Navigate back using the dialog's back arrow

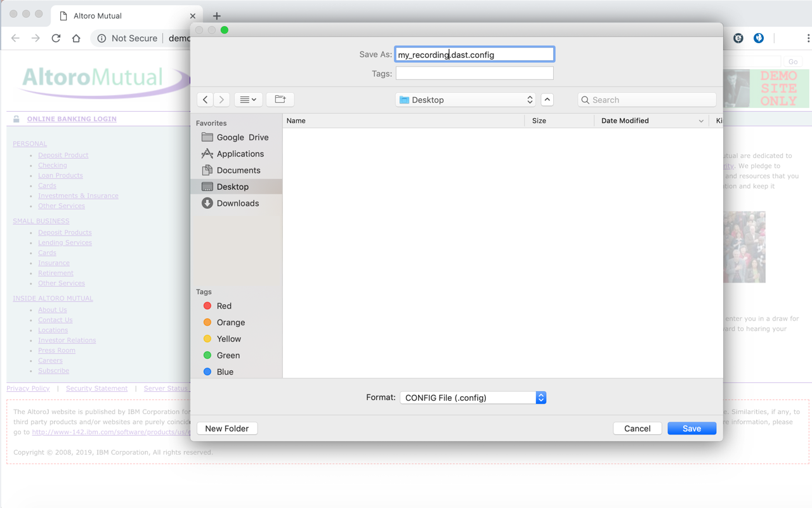coord(204,100)
